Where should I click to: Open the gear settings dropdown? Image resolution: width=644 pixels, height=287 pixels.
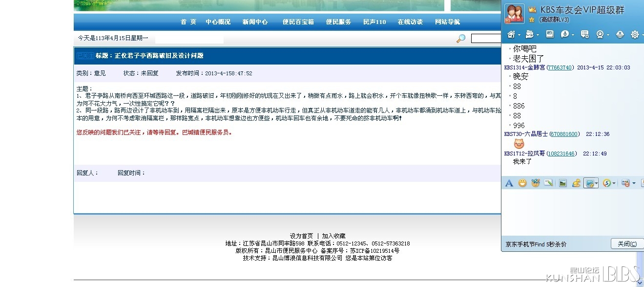(x=636, y=34)
